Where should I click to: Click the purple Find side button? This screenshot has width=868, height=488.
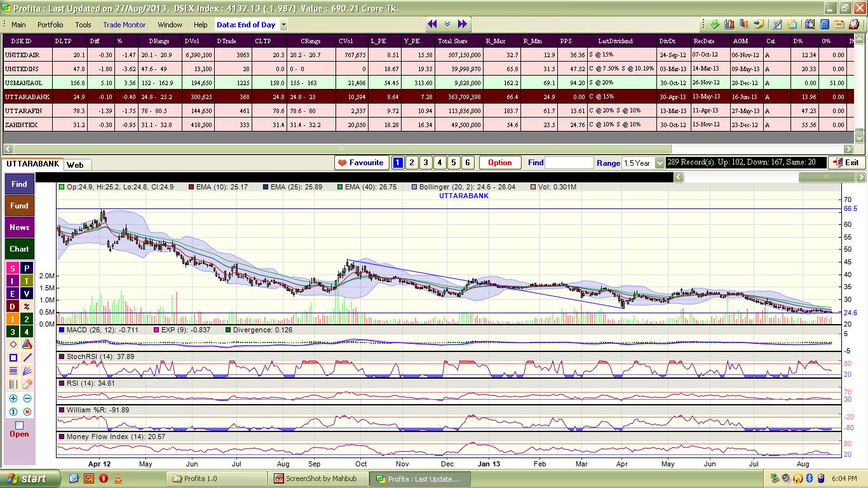point(19,184)
